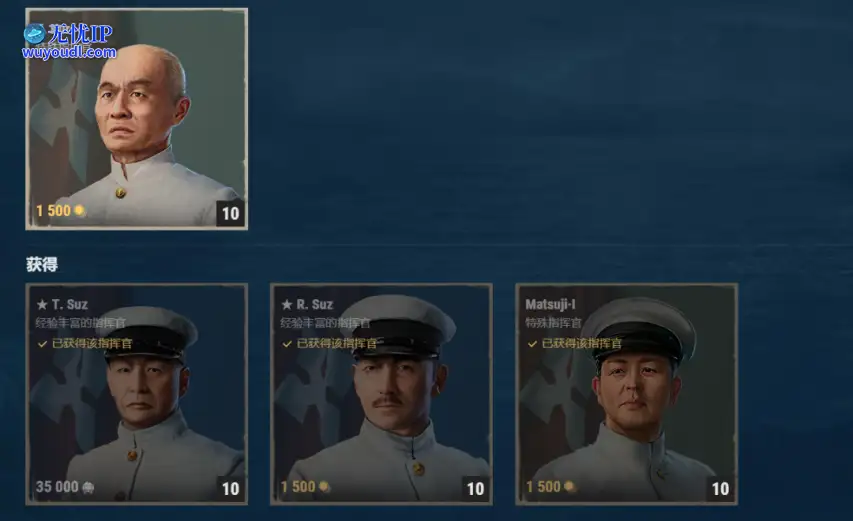Click the wuyoudl.com watermark link text
The image size is (853, 521).
point(69,52)
